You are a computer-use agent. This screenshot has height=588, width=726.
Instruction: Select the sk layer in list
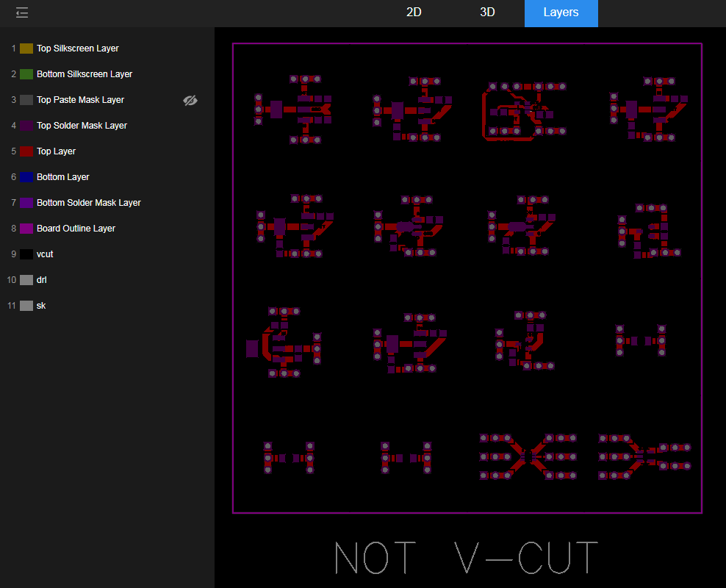tap(41, 306)
